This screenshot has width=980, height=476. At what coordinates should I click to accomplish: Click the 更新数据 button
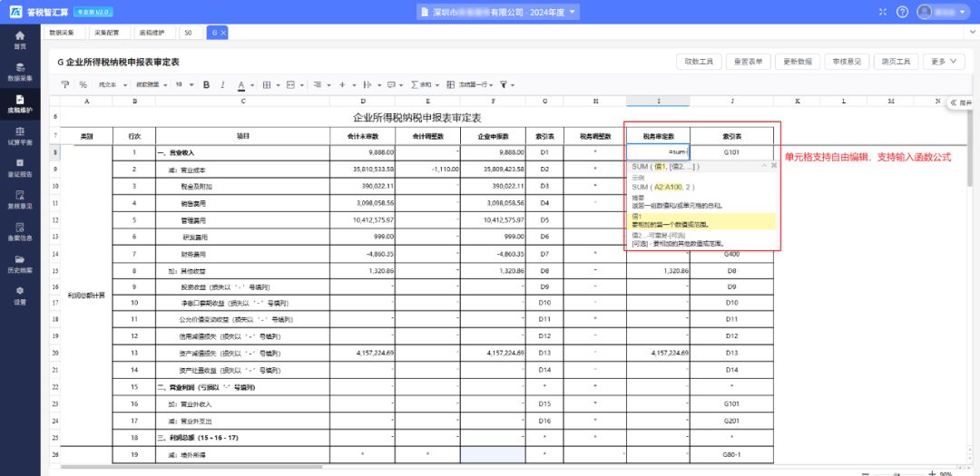tap(798, 62)
